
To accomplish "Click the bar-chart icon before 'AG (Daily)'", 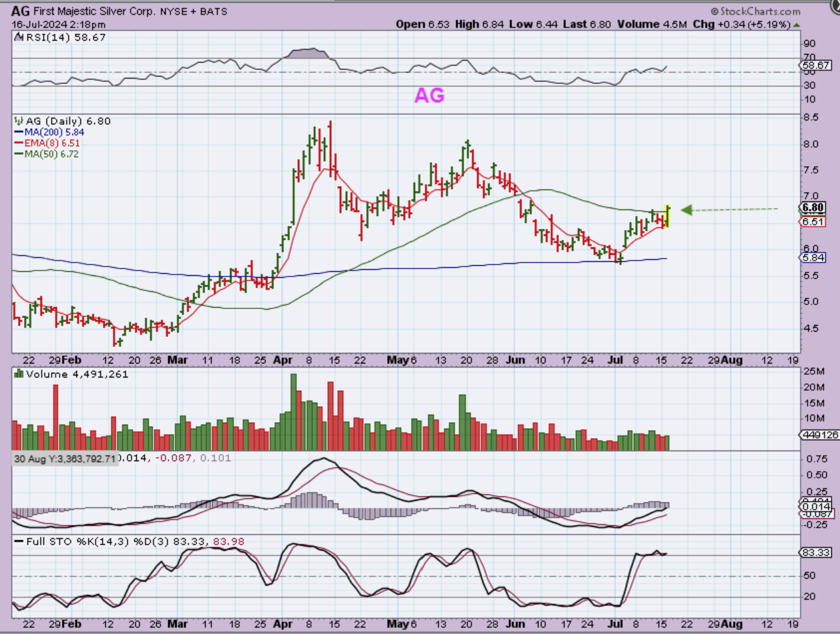I will click(19, 121).
